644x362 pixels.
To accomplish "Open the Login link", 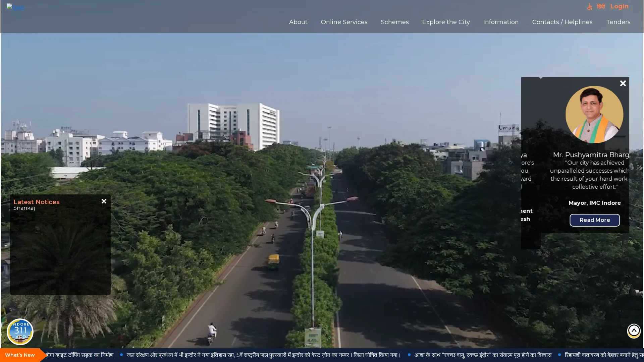I will [x=619, y=6].
